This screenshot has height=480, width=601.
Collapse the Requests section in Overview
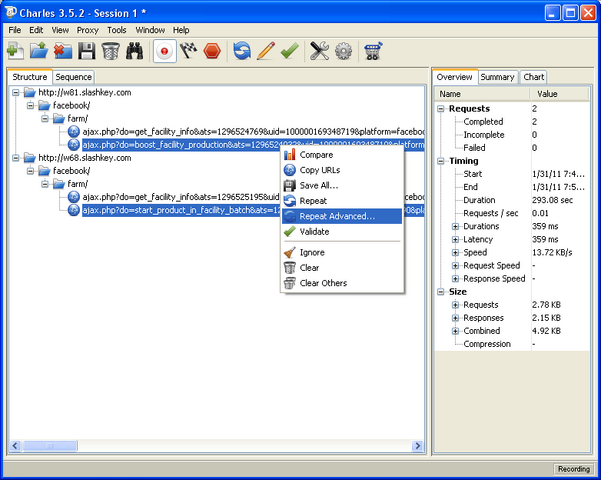[441, 109]
